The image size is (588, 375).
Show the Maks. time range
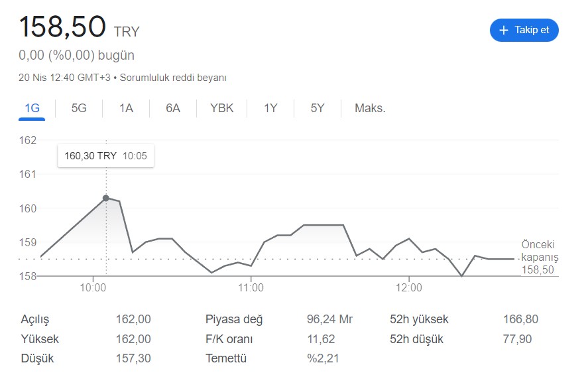click(x=370, y=108)
